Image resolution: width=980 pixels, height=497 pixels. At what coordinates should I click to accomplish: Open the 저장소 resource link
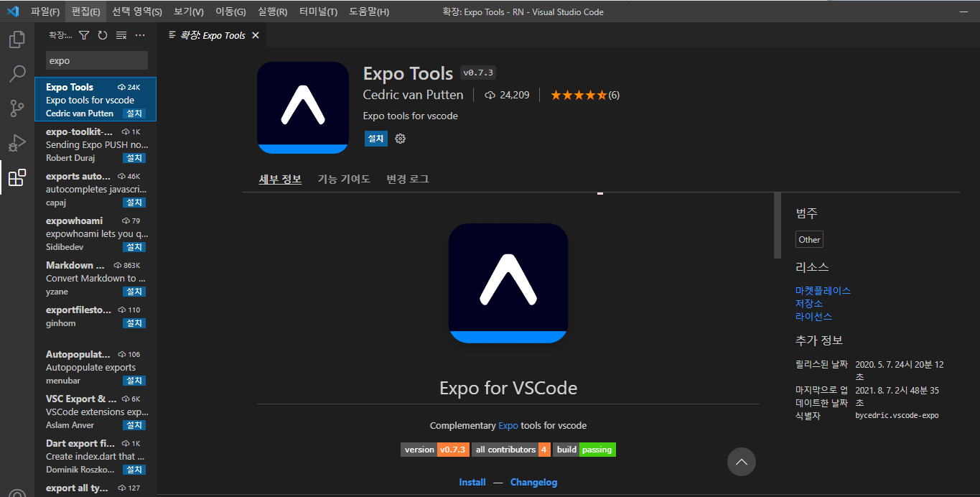click(809, 304)
